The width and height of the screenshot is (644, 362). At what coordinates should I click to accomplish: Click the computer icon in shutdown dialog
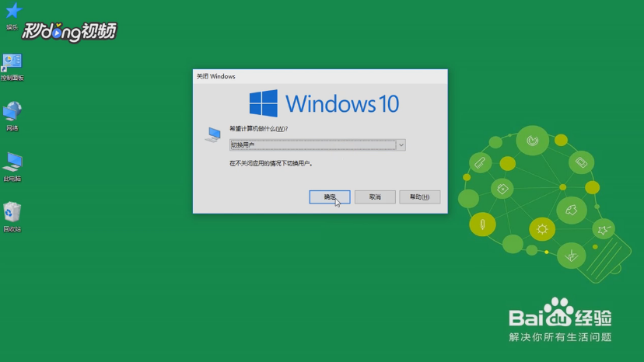213,134
